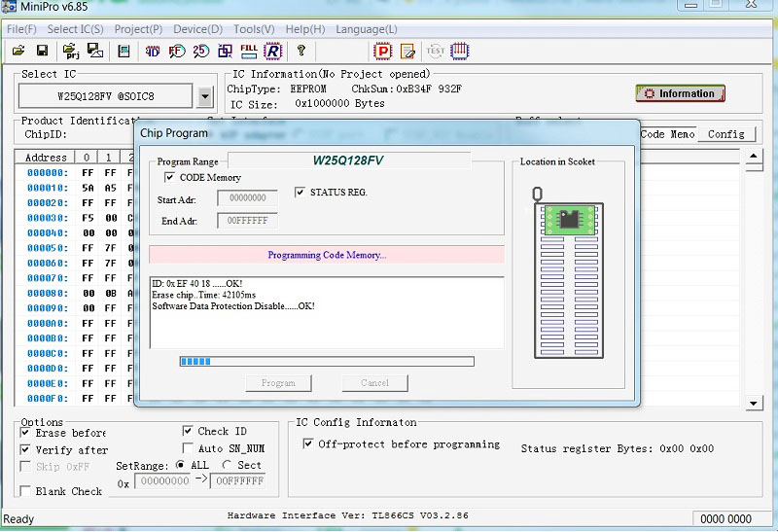Open the Project(P) menu

(138, 29)
